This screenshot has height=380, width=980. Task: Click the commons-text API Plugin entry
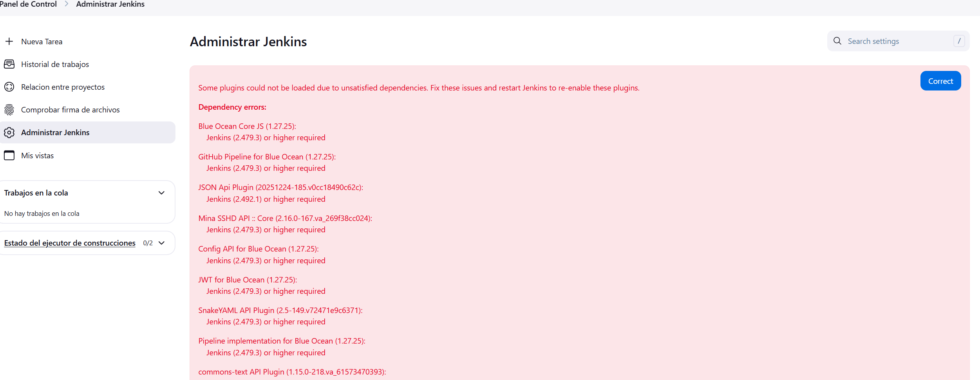point(292,372)
